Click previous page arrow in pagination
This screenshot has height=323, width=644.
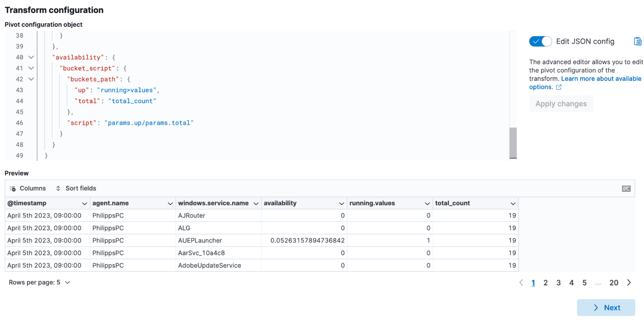point(521,283)
